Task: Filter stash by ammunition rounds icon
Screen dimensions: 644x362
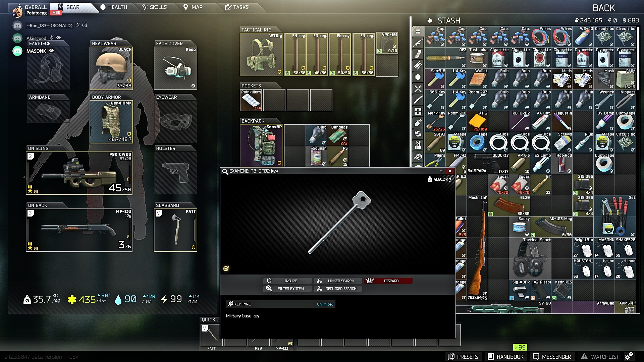Action: pos(418,66)
